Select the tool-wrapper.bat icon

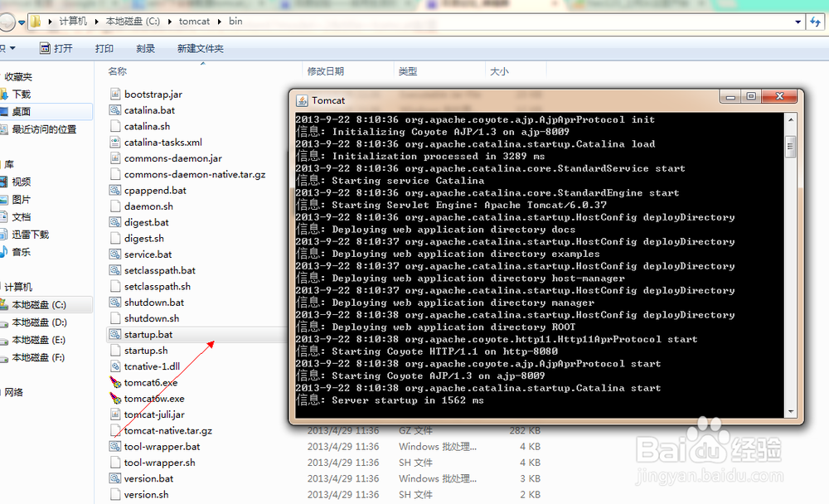115,446
